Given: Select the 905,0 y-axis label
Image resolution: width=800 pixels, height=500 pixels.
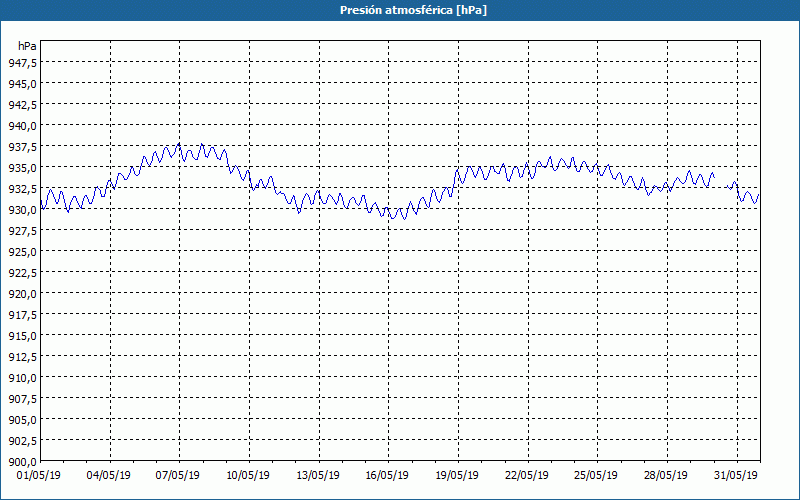Looking at the screenshot, I should coord(23,420).
